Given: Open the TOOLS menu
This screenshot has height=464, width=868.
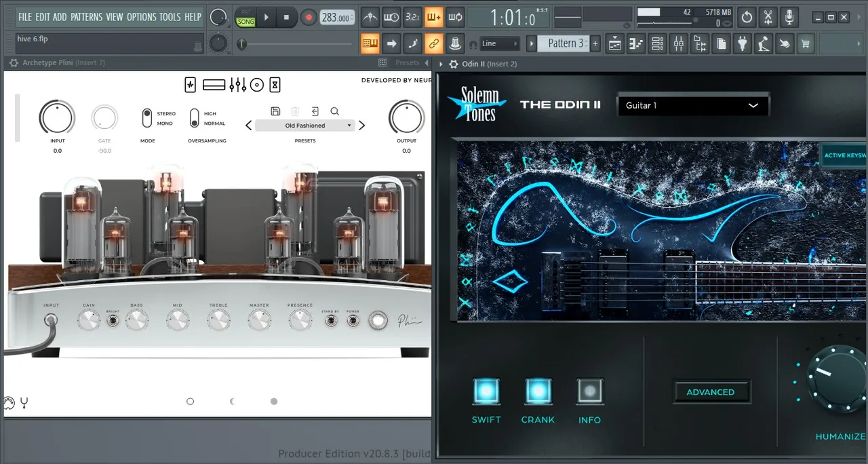Looking at the screenshot, I should point(170,17).
